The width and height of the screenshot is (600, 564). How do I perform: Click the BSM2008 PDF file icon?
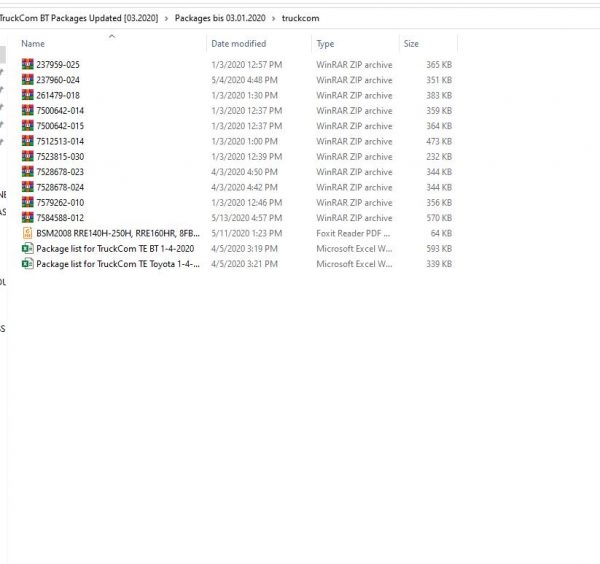pyautogui.click(x=28, y=233)
